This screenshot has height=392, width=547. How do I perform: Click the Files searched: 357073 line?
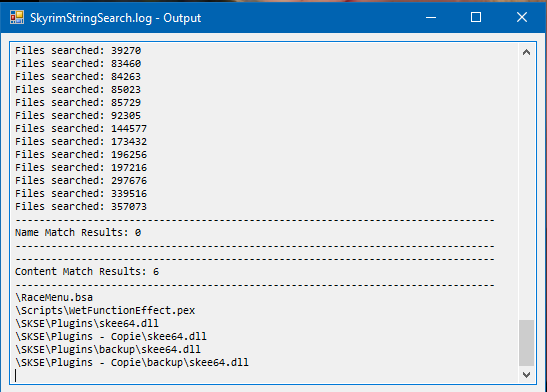[x=81, y=206]
